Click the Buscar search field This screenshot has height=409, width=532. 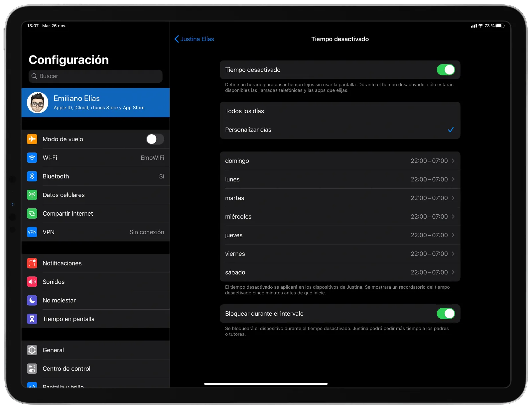point(95,76)
